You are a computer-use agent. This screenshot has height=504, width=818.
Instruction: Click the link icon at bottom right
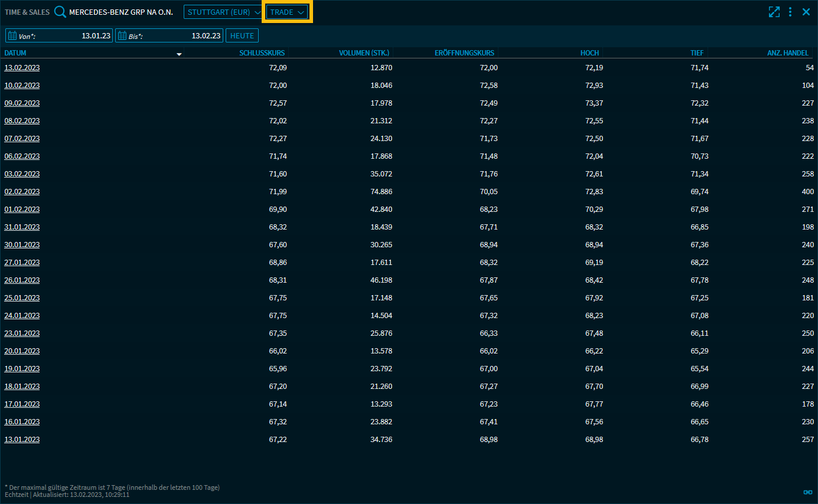tap(808, 492)
